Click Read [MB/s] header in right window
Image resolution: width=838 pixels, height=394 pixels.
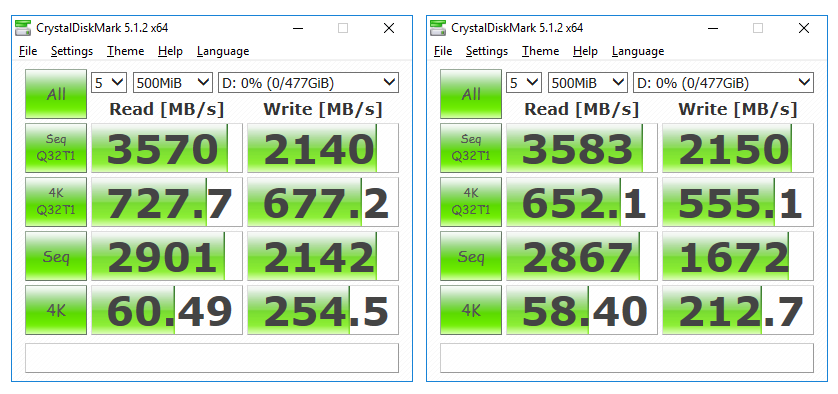[581, 109]
